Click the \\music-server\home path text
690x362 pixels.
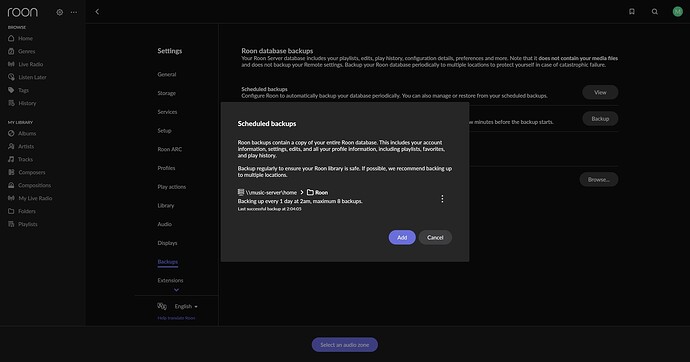pyautogui.click(x=272, y=192)
